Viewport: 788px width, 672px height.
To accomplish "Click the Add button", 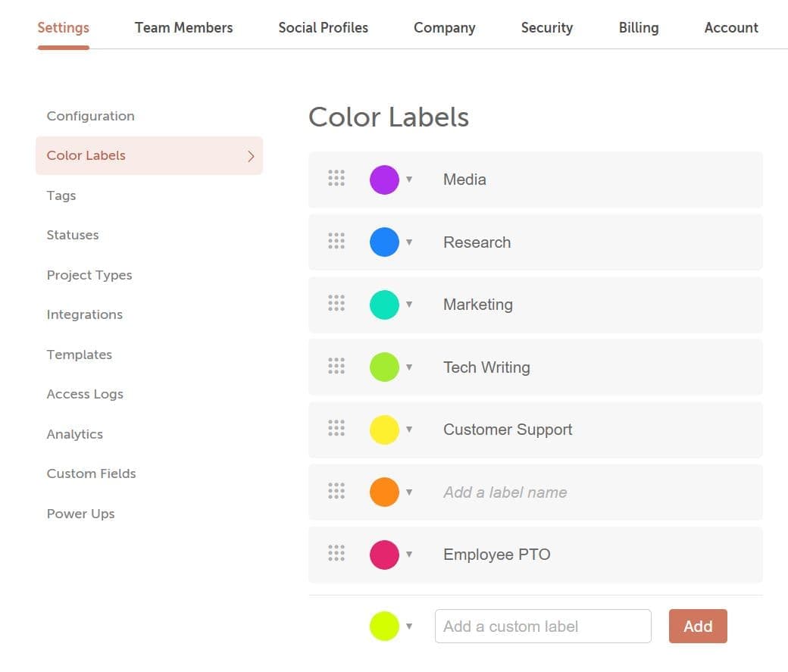I will (698, 627).
